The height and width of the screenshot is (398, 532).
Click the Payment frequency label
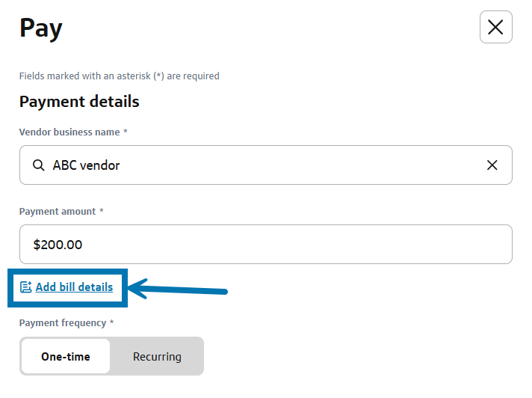point(63,323)
